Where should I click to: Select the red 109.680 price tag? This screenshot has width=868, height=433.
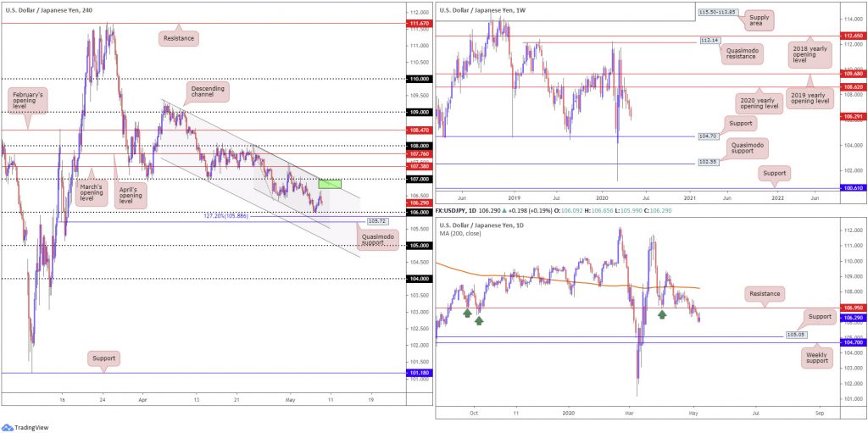click(x=855, y=74)
